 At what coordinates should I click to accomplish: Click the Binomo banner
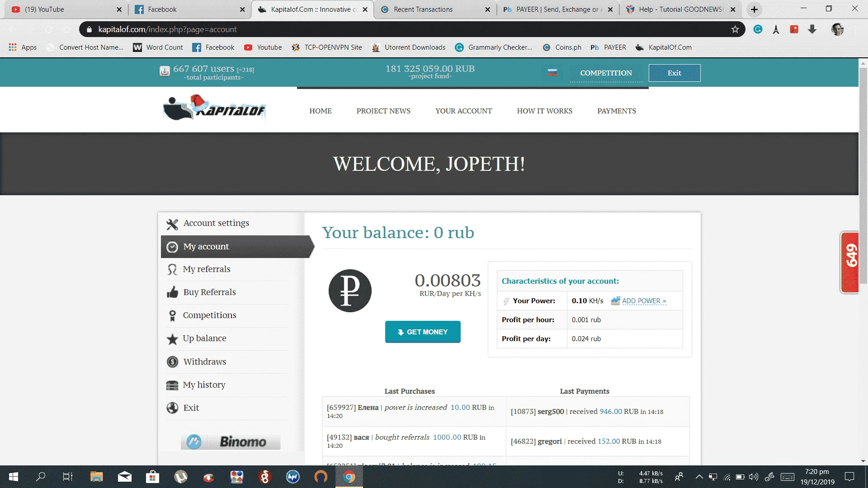pyautogui.click(x=231, y=441)
